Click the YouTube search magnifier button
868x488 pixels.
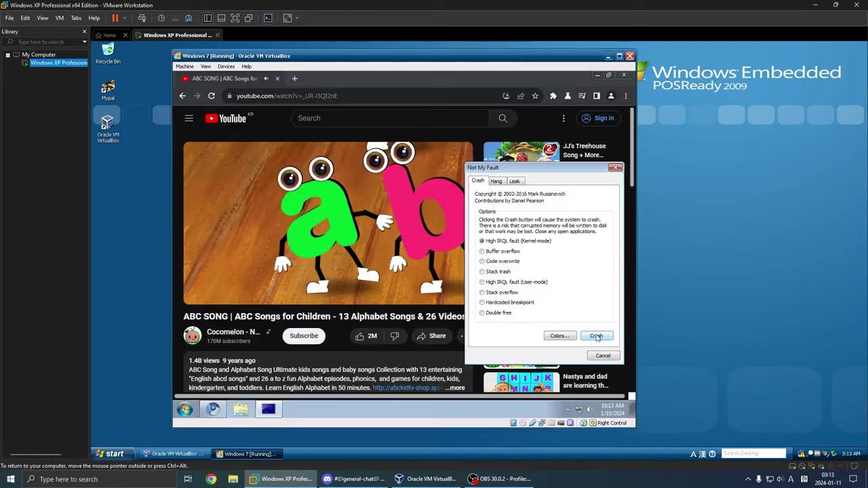502,119
